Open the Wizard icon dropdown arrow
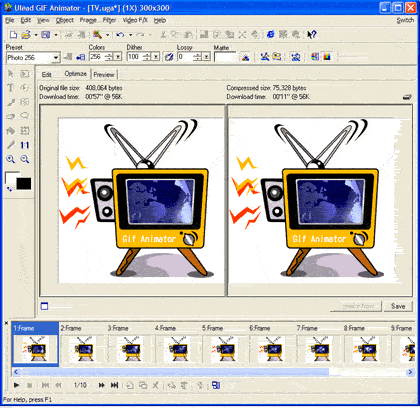This screenshot has height=408, width=420. tap(107, 35)
